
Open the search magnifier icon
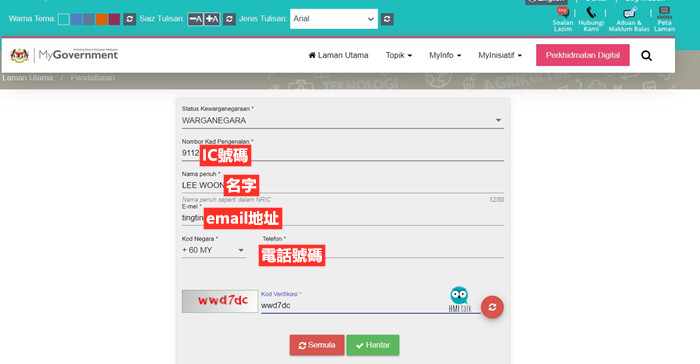pyautogui.click(x=646, y=55)
